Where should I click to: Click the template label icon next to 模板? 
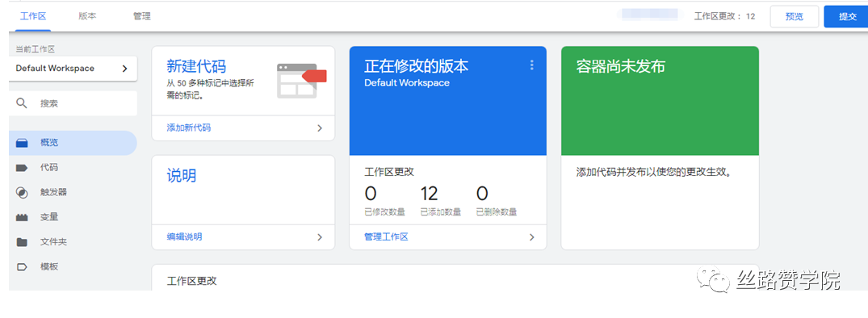coord(22,266)
